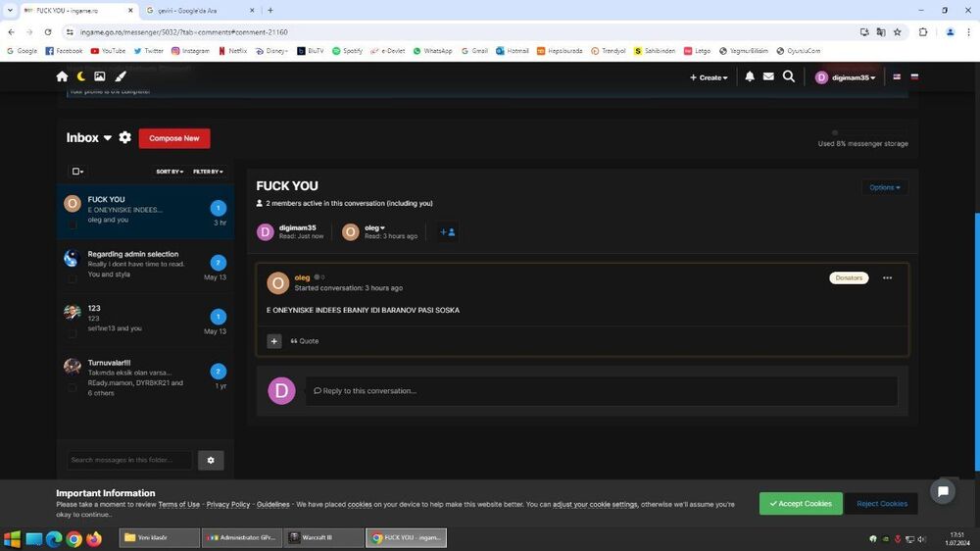980x551 pixels.
Task: Open the messages envelope icon
Action: 768,76
